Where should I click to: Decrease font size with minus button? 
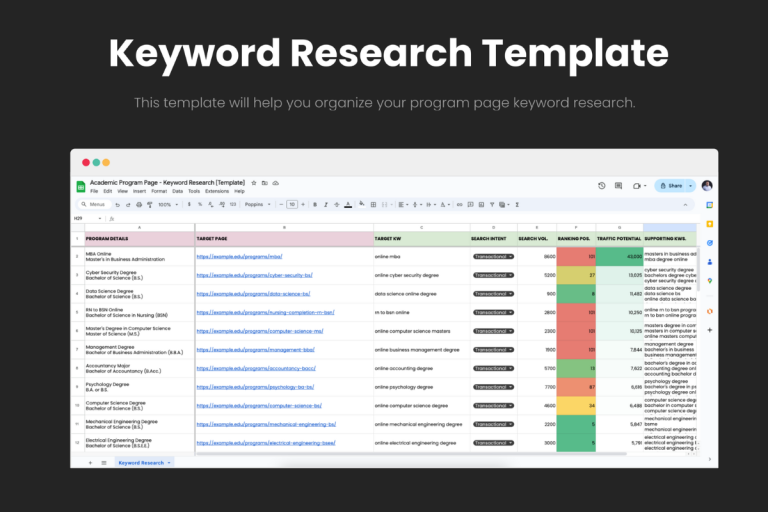tap(281, 205)
